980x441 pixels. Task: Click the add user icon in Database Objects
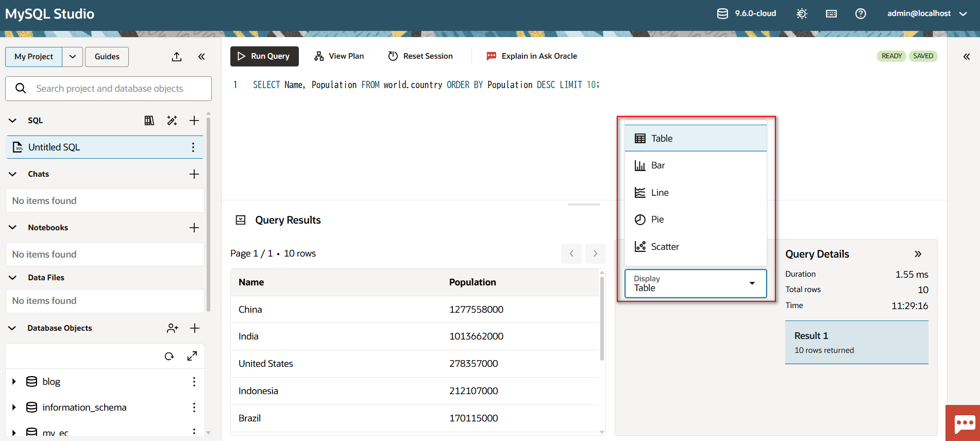click(x=173, y=328)
